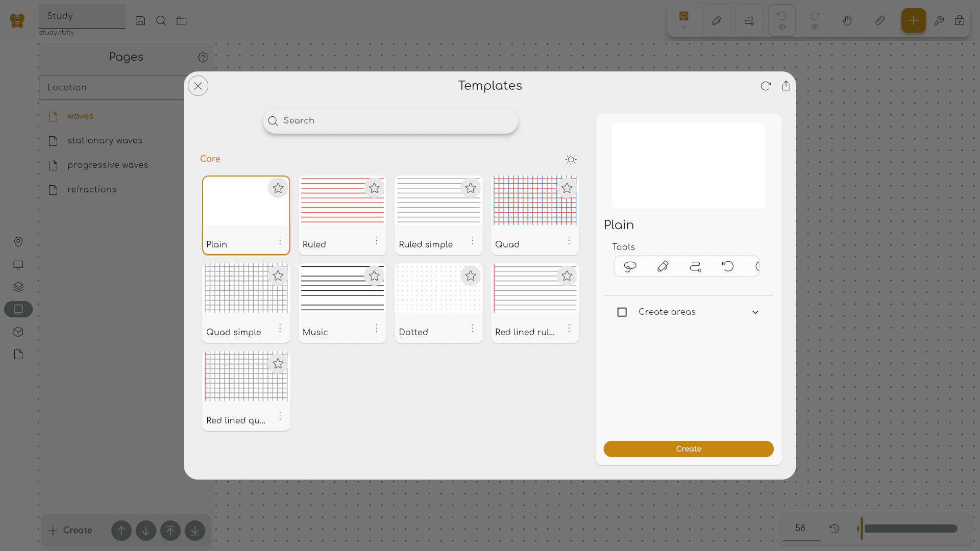Move page up with arrow button
The image size is (980, 551).
(121, 531)
